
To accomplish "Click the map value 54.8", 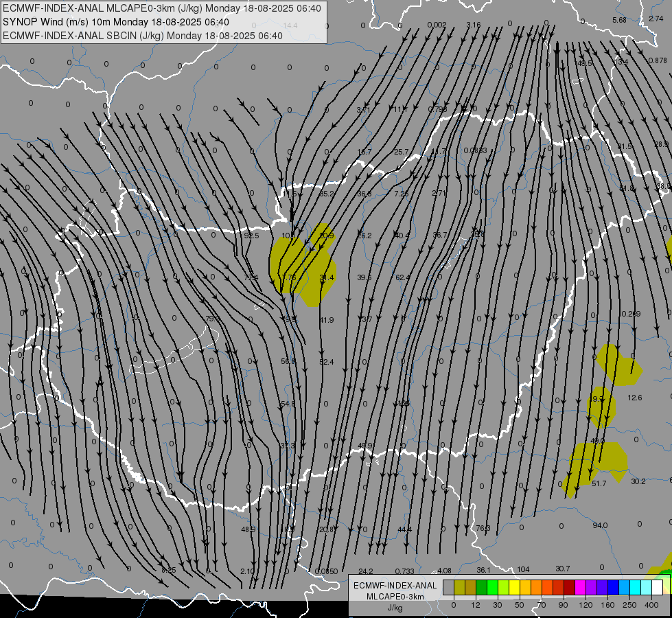I will pos(288,404).
